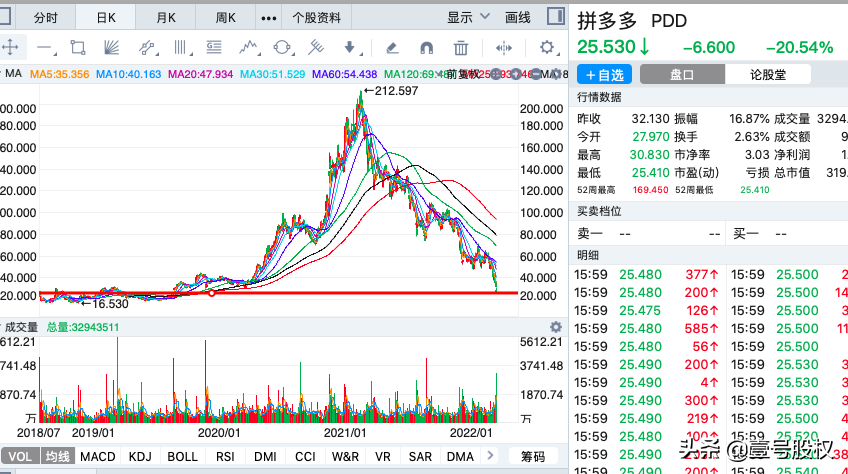This screenshot has height=474, width=848.
Task: Switch to the 月K tab
Action: coord(166,18)
